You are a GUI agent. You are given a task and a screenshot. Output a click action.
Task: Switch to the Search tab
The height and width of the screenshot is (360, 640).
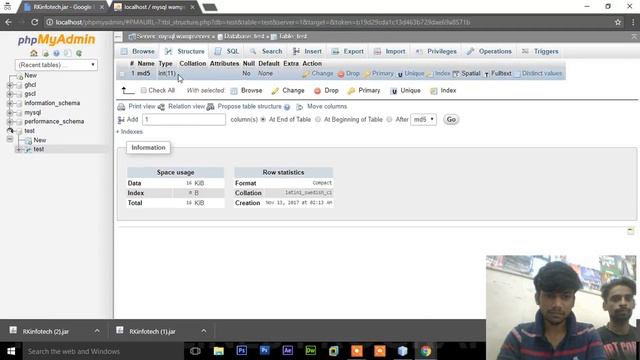pos(266,51)
